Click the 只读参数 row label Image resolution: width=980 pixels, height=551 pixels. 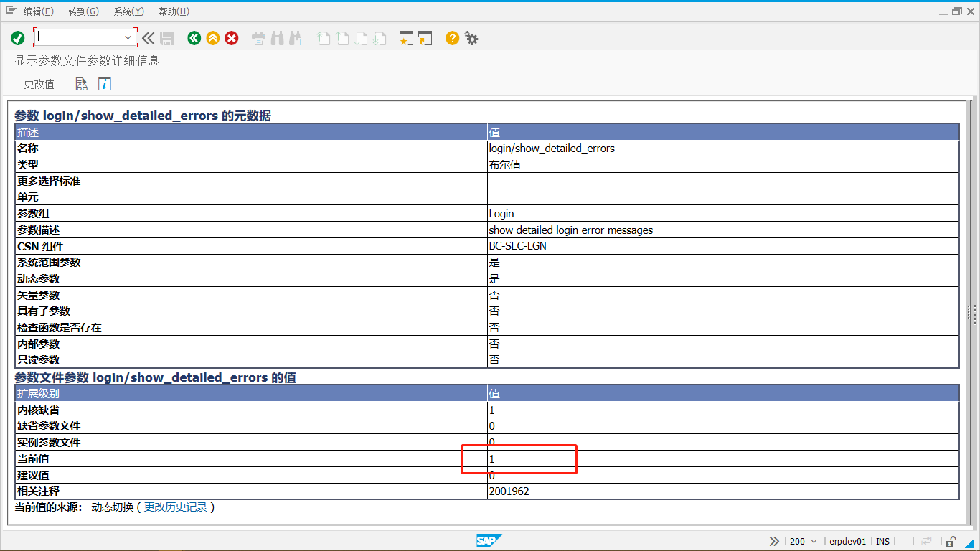click(39, 360)
